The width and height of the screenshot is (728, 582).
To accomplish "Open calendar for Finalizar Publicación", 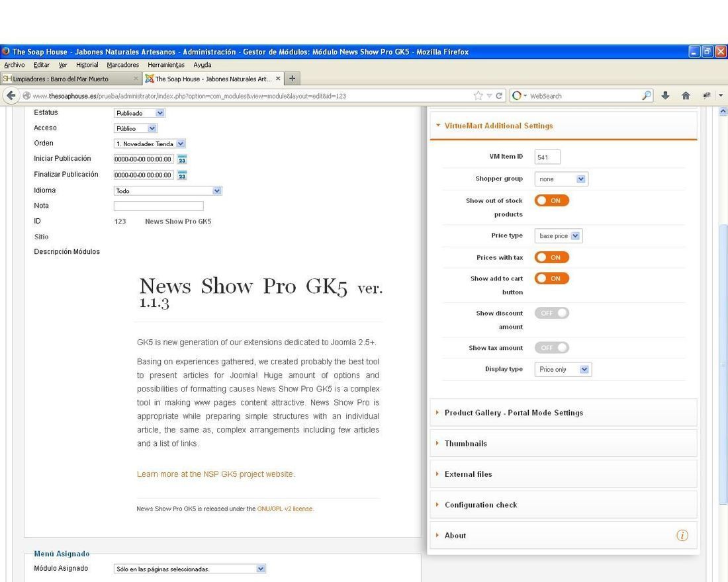I will 182,175.
